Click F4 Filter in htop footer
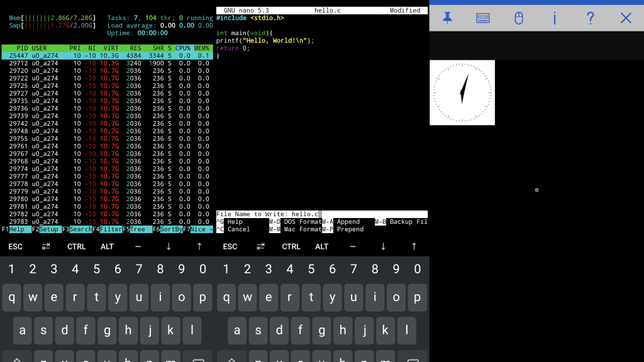 [111, 229]
